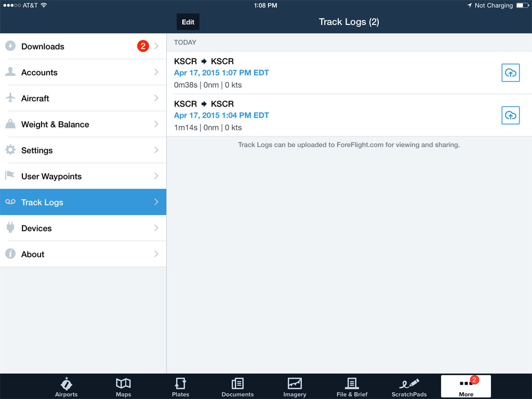Click the About info icon

(x=10, y=254)
